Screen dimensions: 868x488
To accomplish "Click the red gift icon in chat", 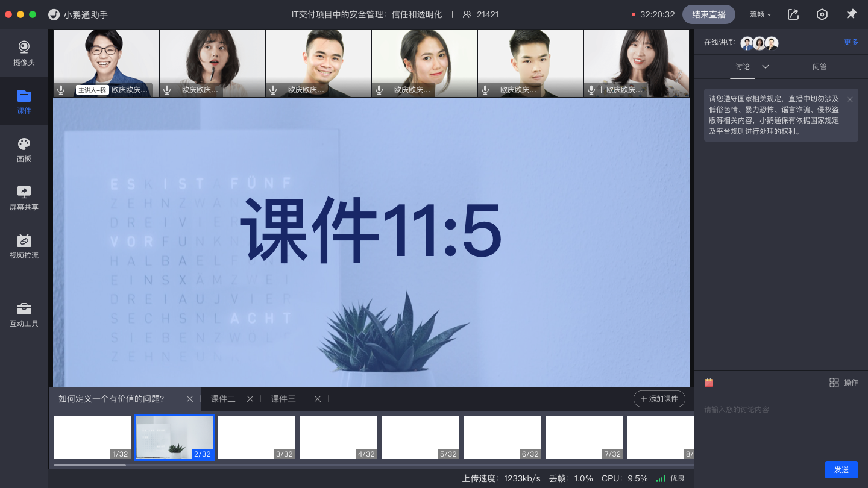I will [709, 383].
